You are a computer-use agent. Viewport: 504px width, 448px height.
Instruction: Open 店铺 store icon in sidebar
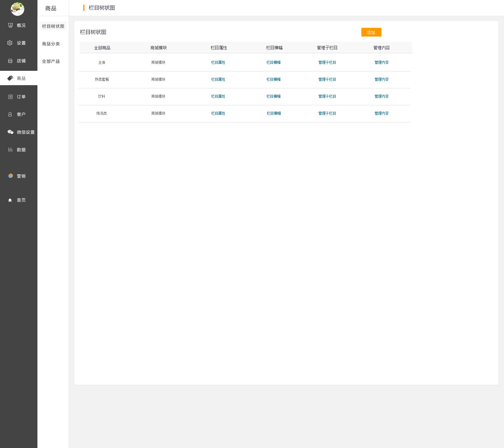10,61
